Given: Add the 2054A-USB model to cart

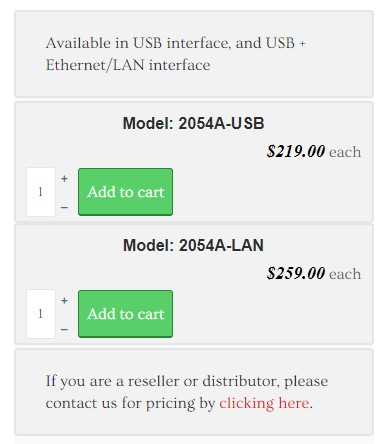Looking at the screenshot, I should pyautogui.click(x=125, y=192).
